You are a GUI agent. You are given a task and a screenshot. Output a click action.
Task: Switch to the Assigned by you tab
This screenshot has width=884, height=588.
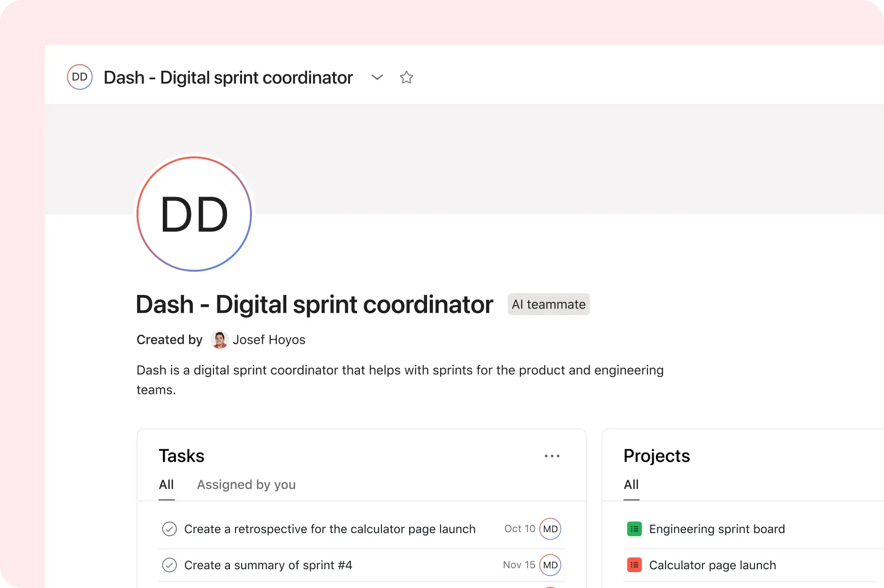tap(246, 485)
